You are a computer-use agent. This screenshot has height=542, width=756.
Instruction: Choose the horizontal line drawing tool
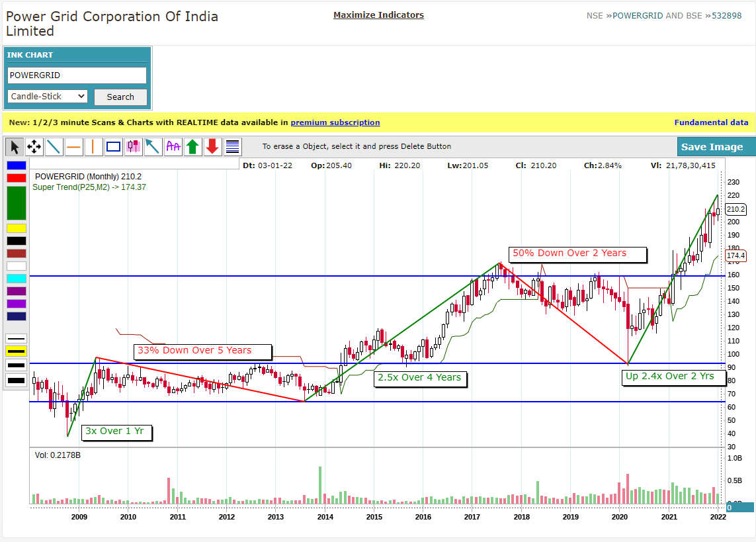coord(74,147)
